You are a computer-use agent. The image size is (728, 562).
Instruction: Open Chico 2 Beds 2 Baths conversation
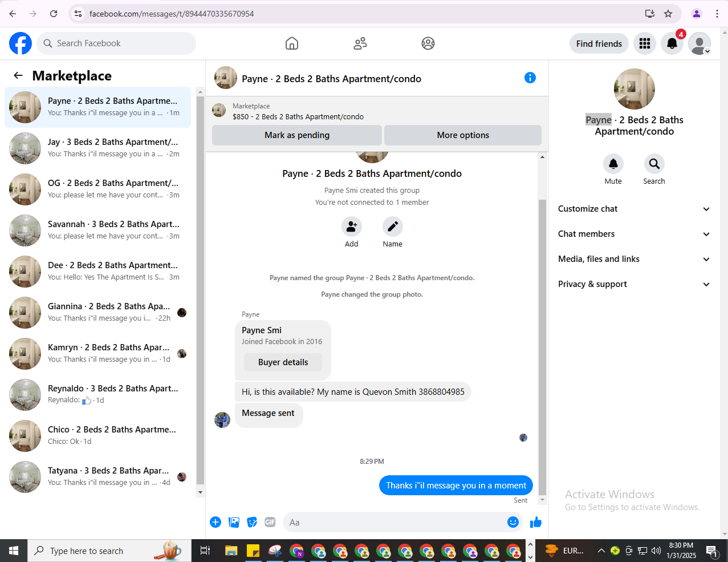97,436
